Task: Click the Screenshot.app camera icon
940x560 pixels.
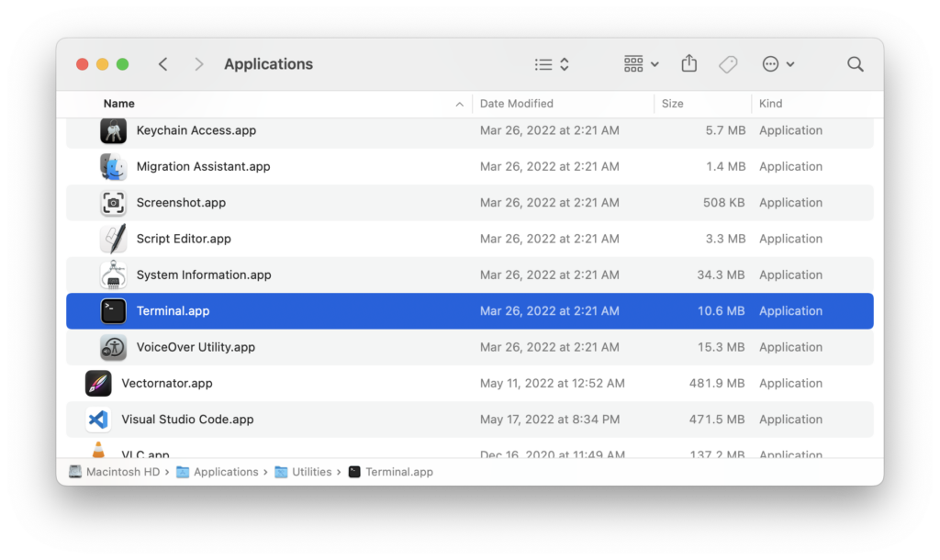Action: pyautogui.click(x=112, y=202)
